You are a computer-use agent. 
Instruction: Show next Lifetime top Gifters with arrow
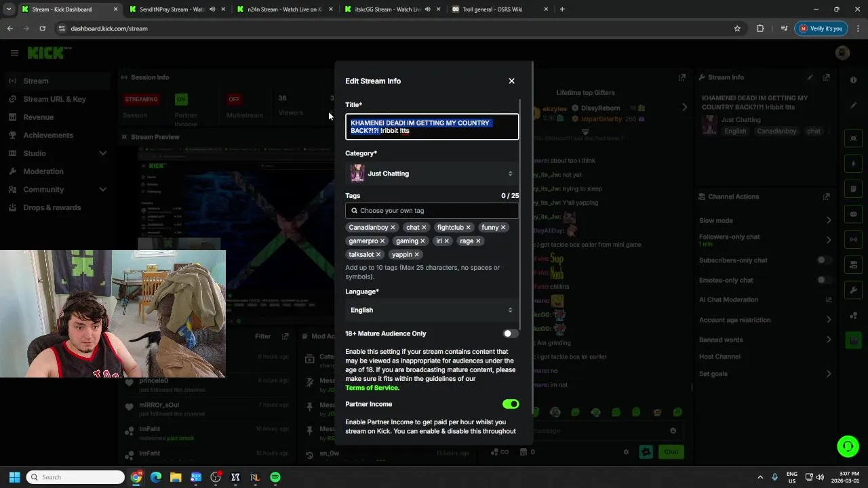tap(684, 107)
